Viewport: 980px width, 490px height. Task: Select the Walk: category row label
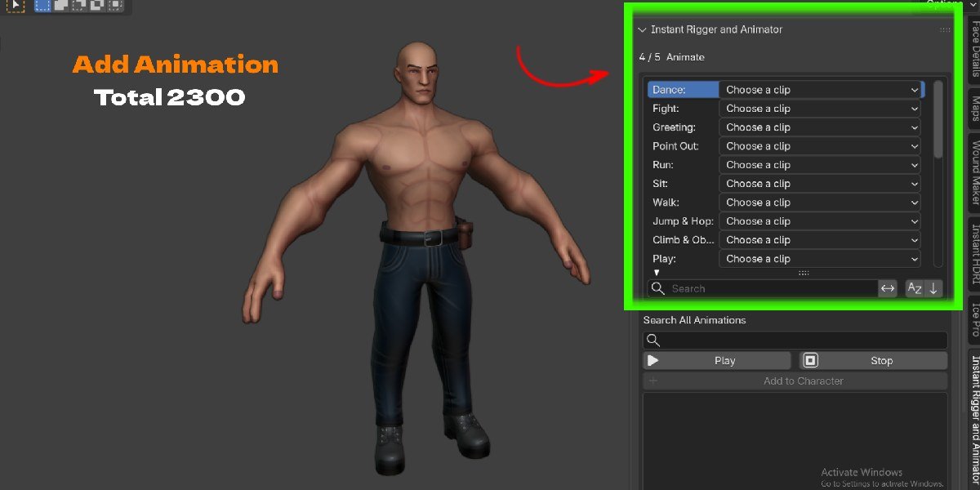[x=666, y=203]
